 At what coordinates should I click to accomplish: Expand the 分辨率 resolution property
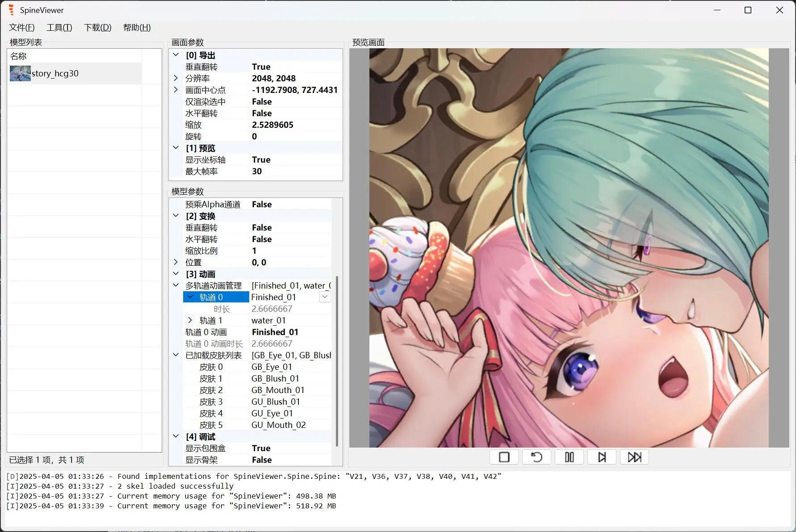[176, 78]
